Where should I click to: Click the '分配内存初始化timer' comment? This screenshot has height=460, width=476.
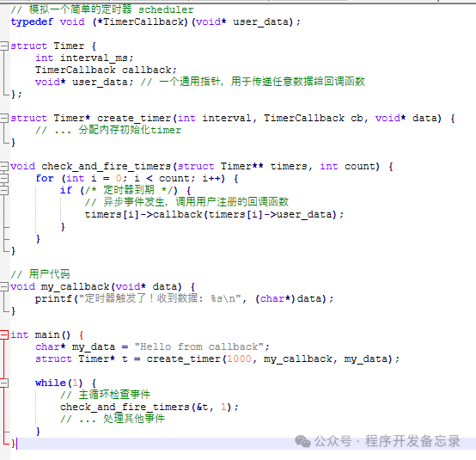pyautogui.click(x=108, y=130)
